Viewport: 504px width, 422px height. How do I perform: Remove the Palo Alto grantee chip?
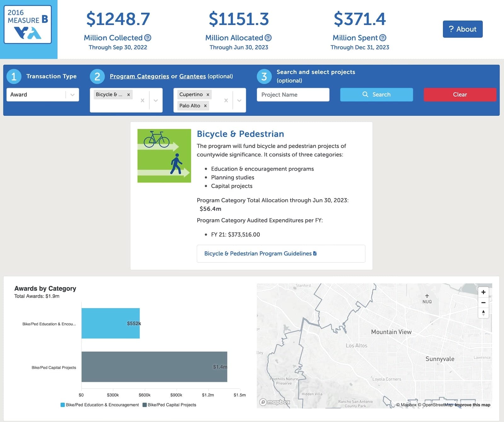pos(205,106)
